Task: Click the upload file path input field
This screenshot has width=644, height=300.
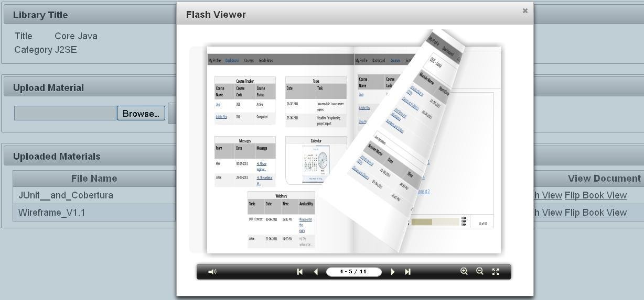Action: 65,114
